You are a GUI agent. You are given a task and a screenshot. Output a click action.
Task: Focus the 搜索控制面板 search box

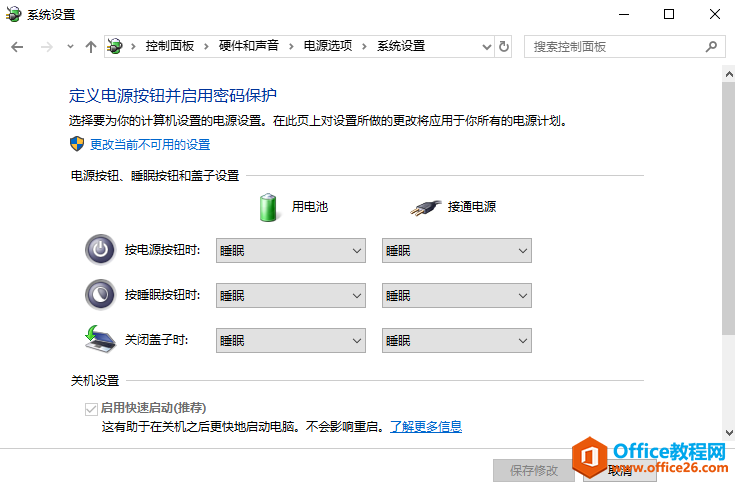[624, 46]
